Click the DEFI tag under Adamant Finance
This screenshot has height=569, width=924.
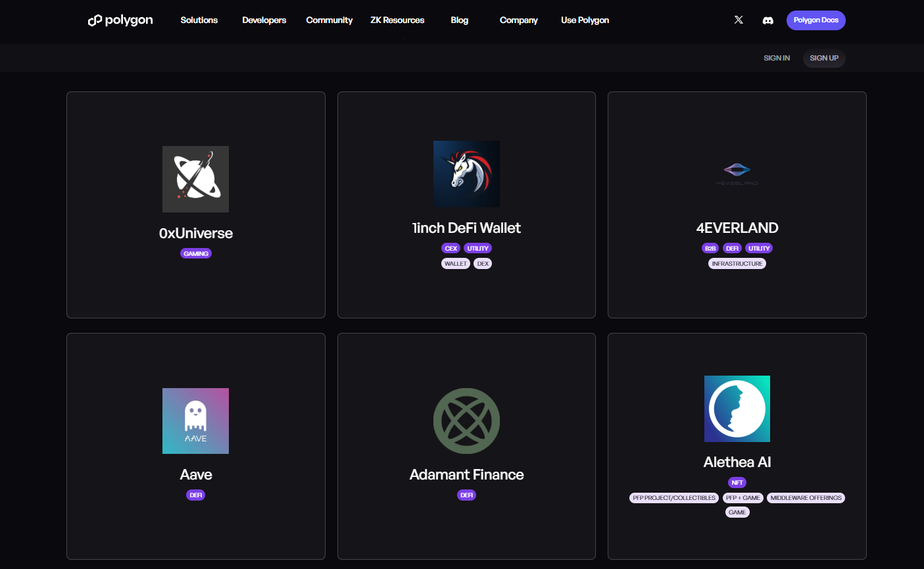pyautogui.click(x=466, y=495)
